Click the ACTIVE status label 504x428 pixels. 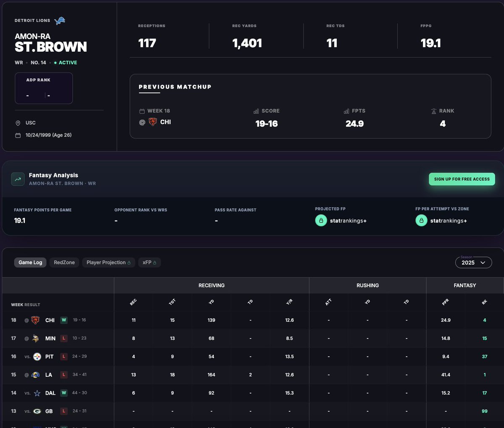point(68,63)
